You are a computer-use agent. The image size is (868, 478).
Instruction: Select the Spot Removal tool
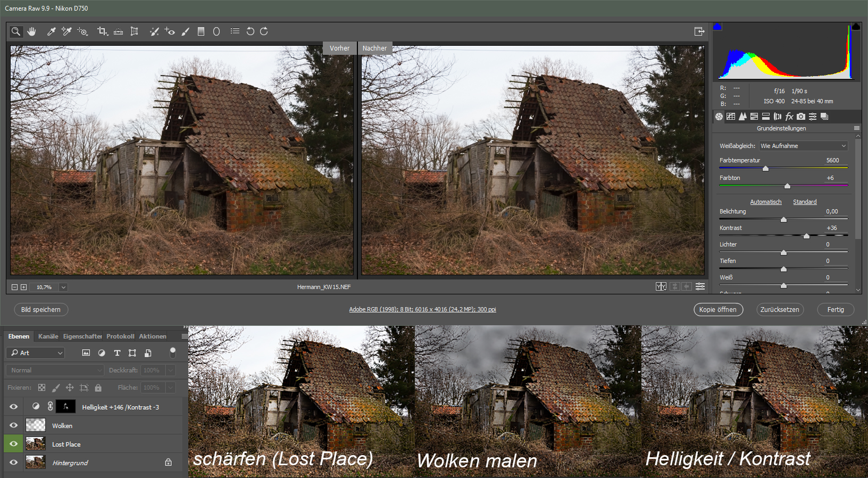click(x=154, y=31)
